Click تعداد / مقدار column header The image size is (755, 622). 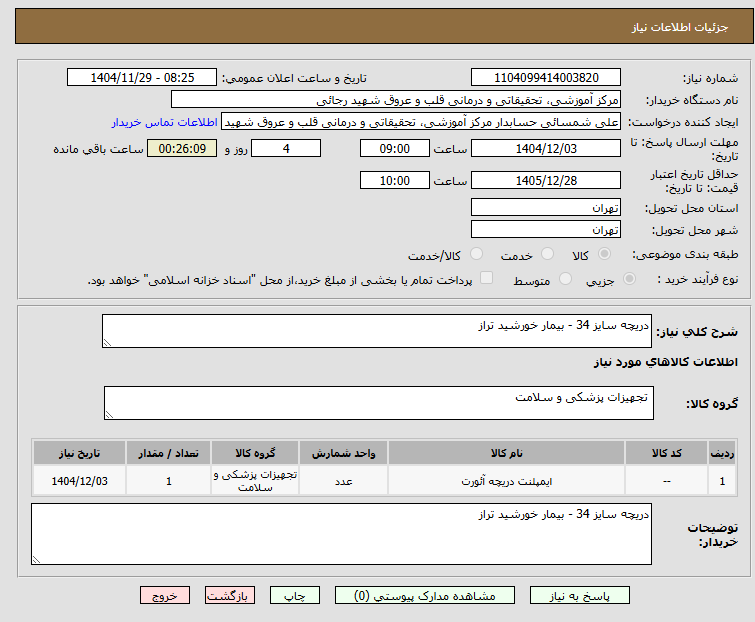(x=169, y=453)
